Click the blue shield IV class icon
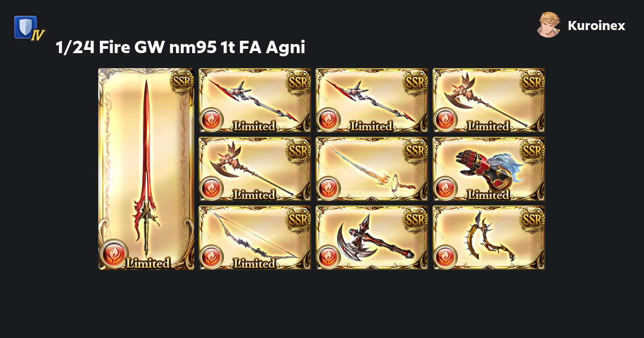644x338 pixels. [28, 27]
